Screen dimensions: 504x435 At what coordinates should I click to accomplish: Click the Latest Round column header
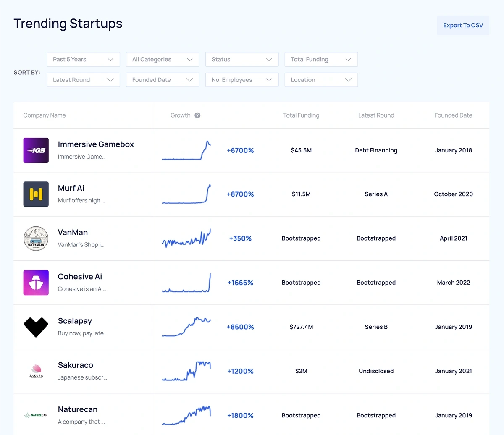[376, 115]
